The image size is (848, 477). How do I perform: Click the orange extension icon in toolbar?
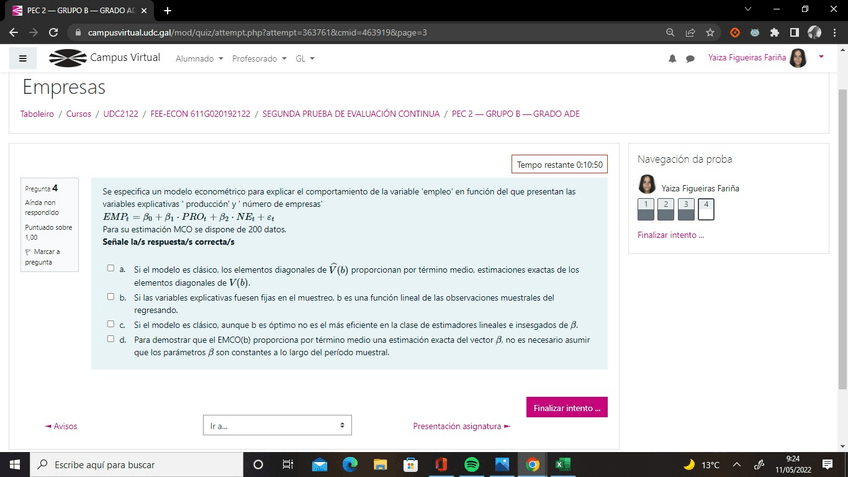point(734,32)
